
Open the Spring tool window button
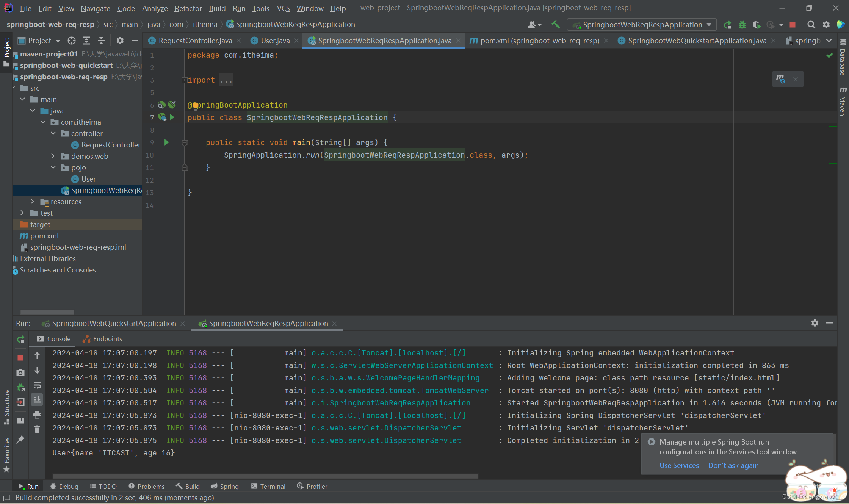[x=225, y=486]
